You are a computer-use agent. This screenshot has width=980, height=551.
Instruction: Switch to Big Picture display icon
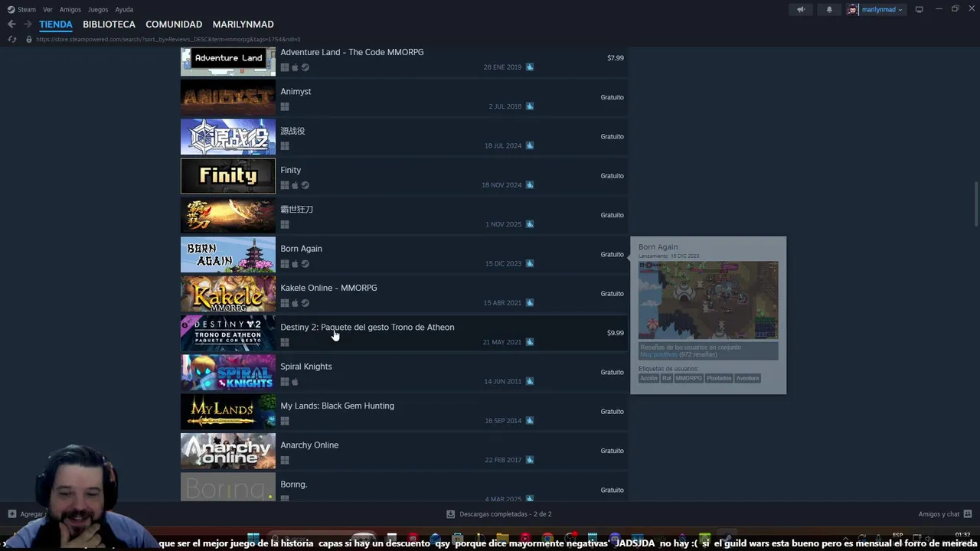pyautogui.click(x=919, y=9)
